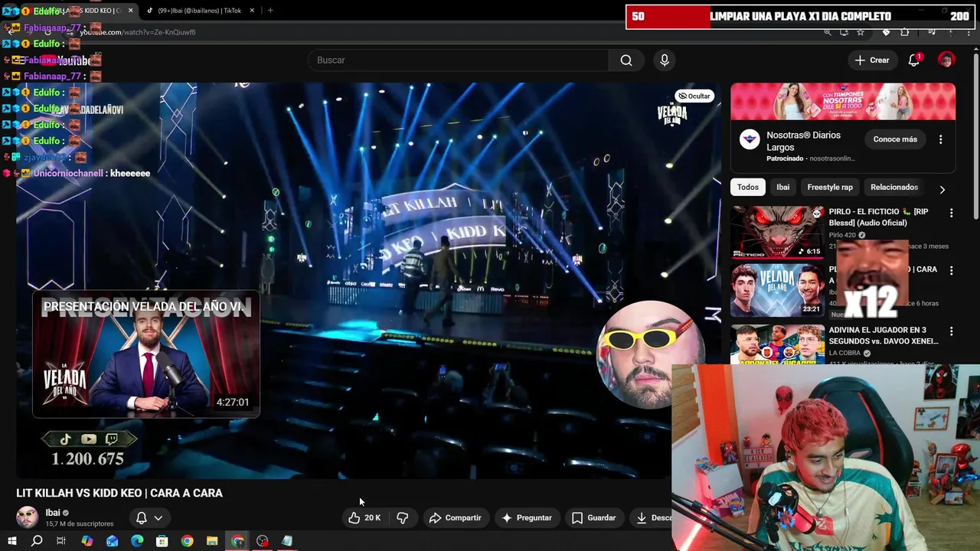This screenshot has height=551, width=980.
Task: Click the diamond-shaped extension icon in the toolbar
Action: tap(887, 32)
